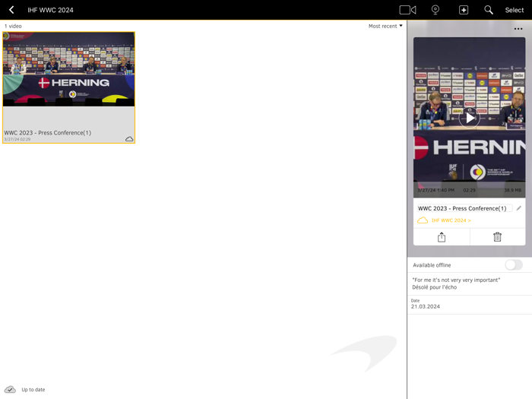The image size is (532, 399).
Task: Delete the video with the trash icon
Action: [x=497, y=237]
